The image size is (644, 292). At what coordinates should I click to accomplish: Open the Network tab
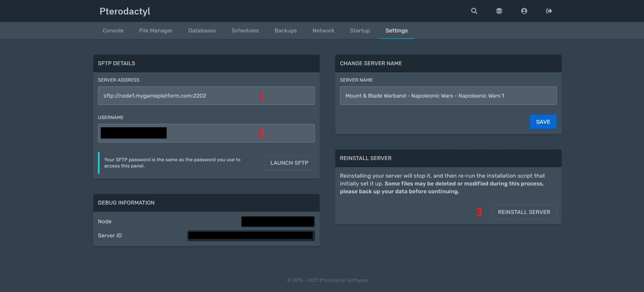324,30
